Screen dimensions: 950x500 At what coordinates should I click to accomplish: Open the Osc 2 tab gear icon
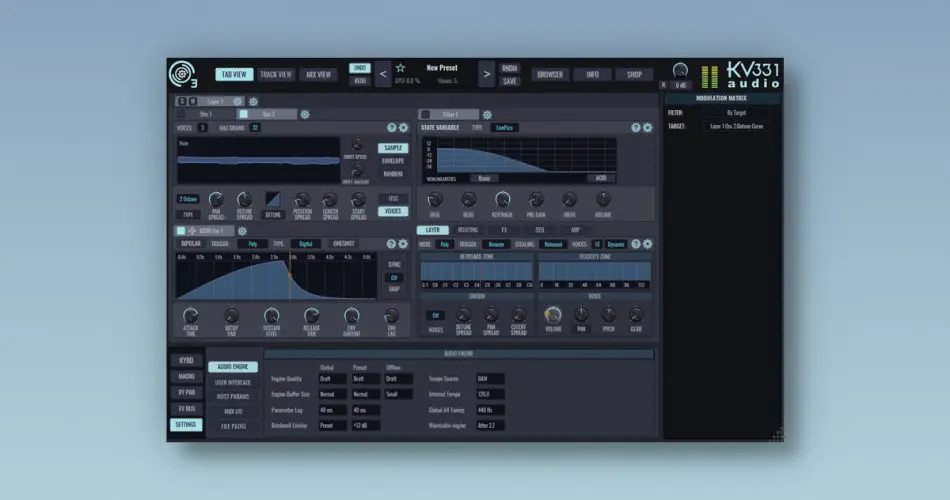point(305,114)
